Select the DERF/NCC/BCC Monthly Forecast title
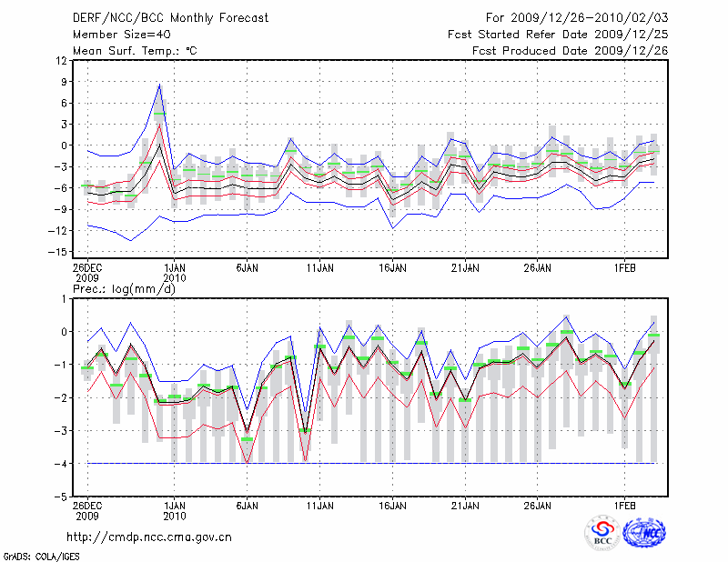 (169, 17)
